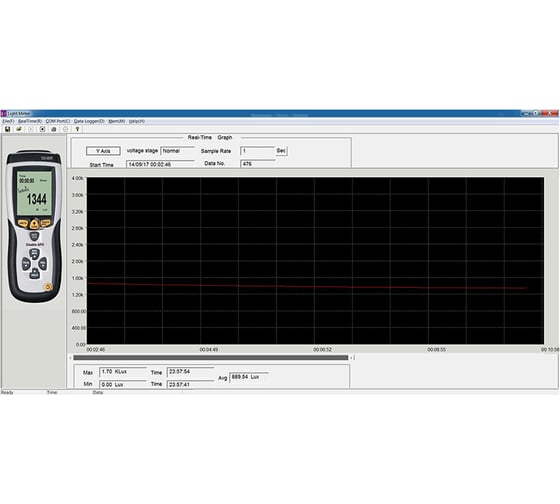Click the Sec unit button

click(x=281, y=151)
